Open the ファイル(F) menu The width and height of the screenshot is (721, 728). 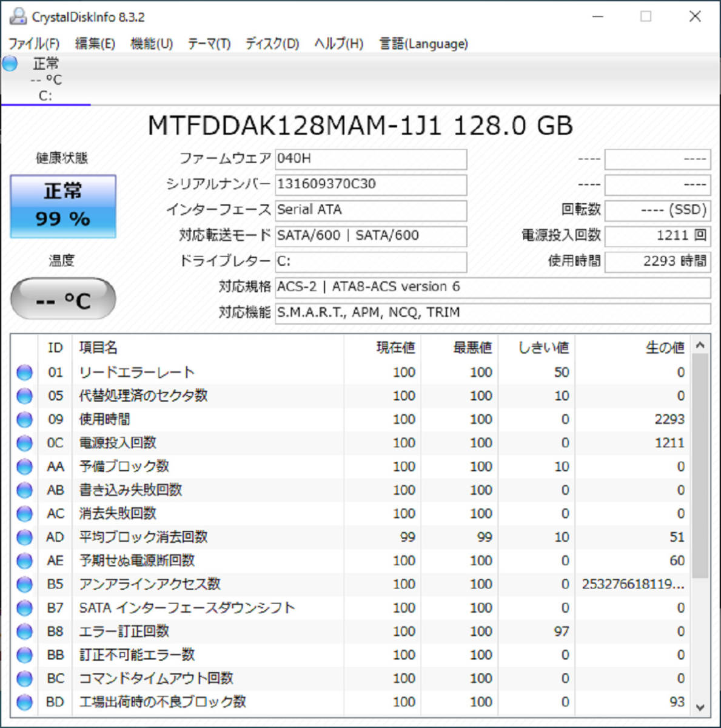[x=34, y=44]
